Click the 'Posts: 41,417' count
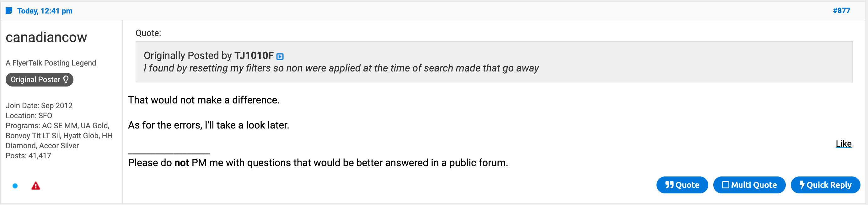This screenshot has height=205, width=868. [28, 156]
